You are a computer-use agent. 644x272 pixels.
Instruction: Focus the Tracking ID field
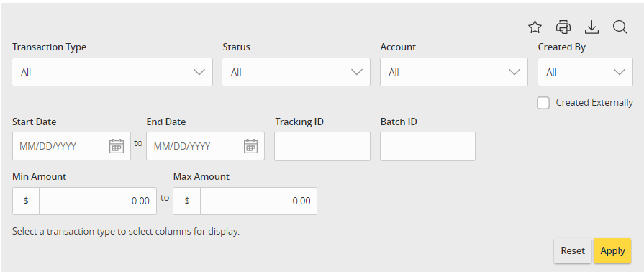click(x=322, y=146)
